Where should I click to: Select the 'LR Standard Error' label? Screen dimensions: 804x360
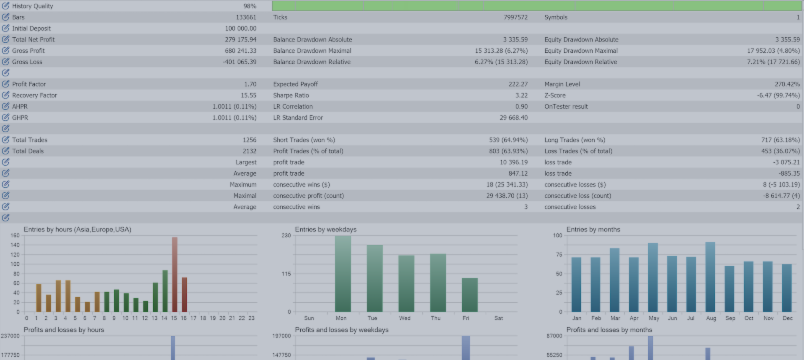(x=298, y=117)
